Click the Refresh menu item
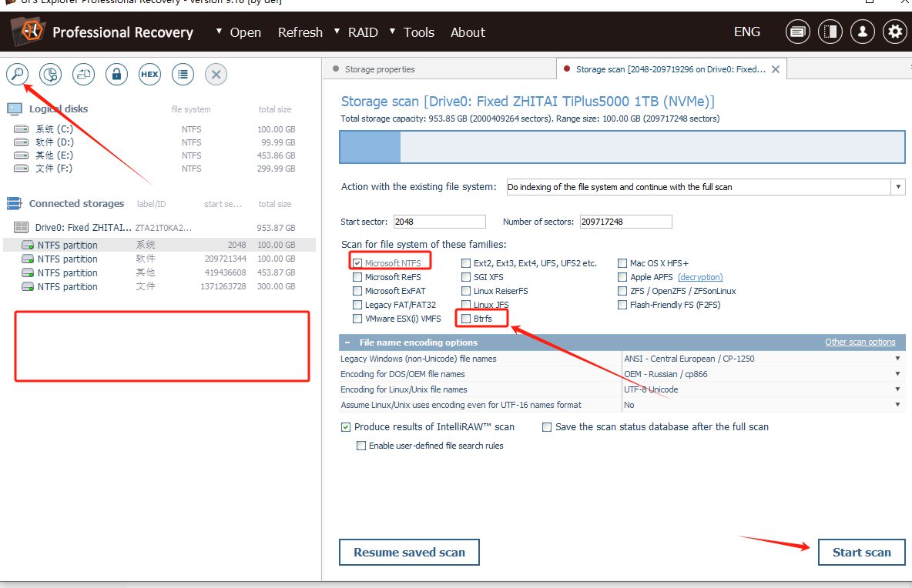The image size is (912, 588). [300, 32]
